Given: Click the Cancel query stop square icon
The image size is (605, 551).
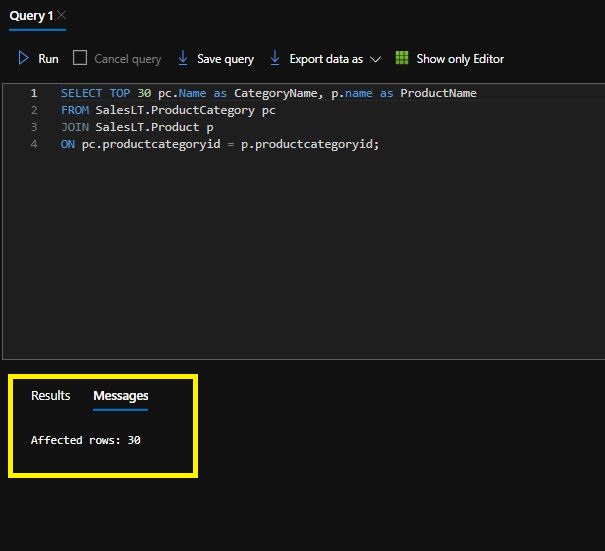Looking at the screenshot, I should click(80, 58).
